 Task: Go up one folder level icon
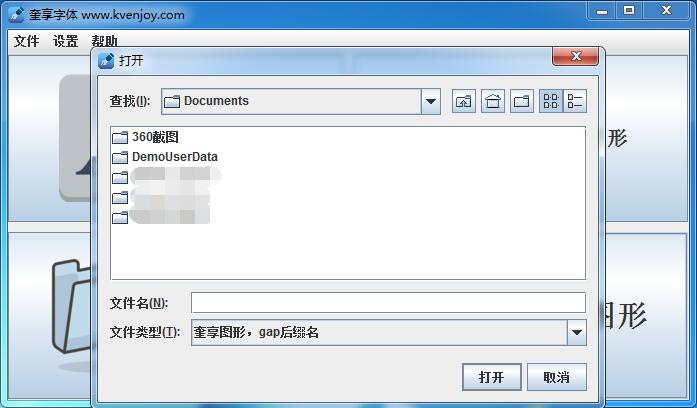[464, 101]
